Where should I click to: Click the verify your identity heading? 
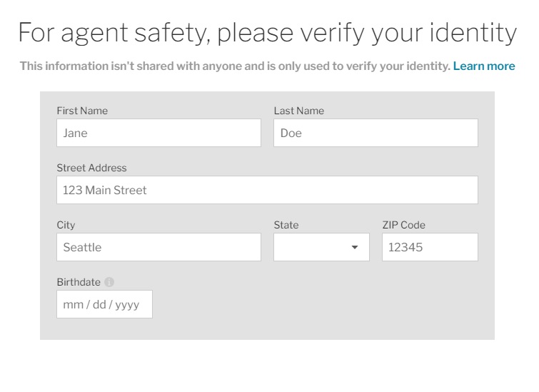[x=268, y=33]
